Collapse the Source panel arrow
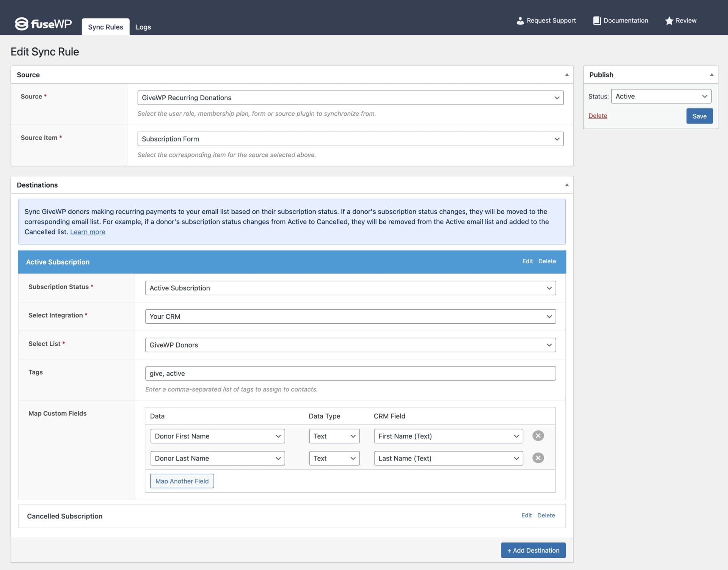 point(566,75)
